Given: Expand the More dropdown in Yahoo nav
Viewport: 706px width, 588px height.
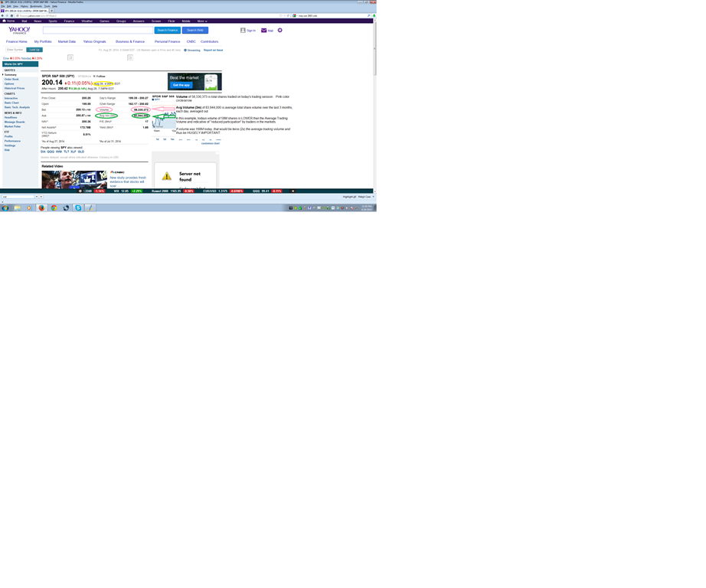Looking at the screenshot, I should pos(202,21).
